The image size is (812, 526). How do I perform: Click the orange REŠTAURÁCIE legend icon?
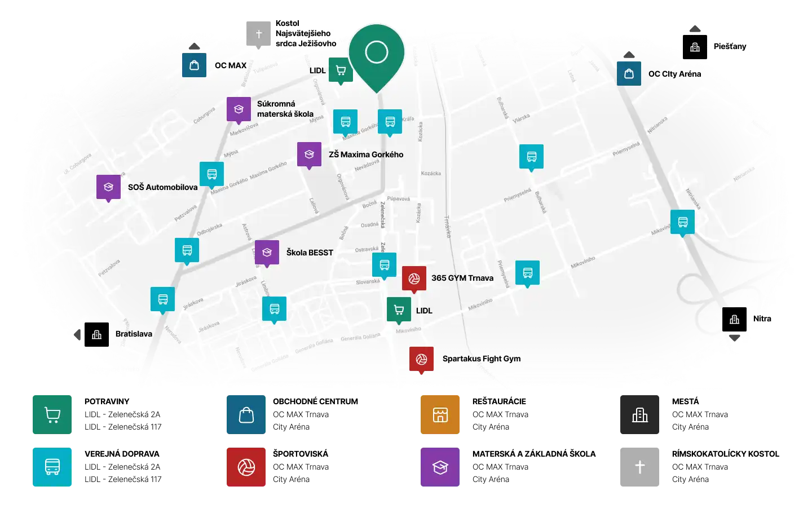(440, 414)
